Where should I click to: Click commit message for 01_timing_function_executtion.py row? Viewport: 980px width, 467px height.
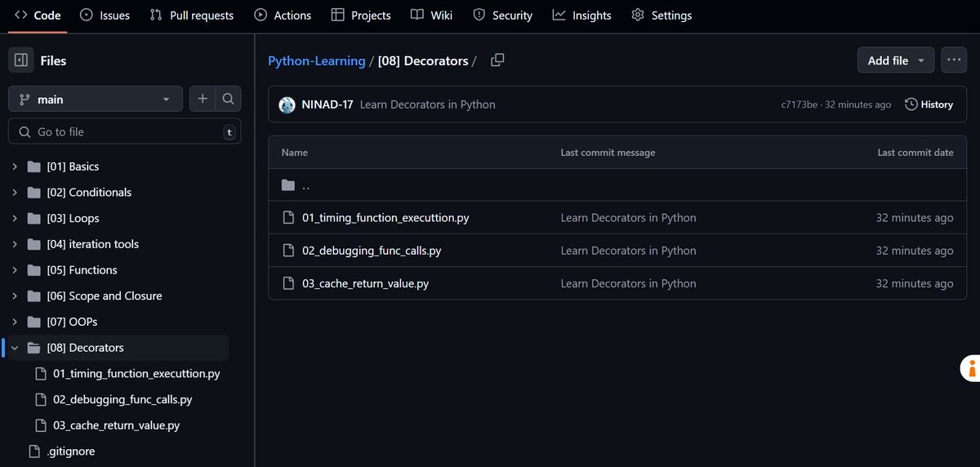(629, 218)
